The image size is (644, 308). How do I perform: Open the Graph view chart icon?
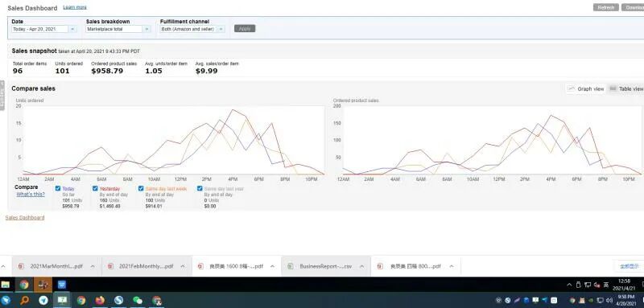[571, 88]
